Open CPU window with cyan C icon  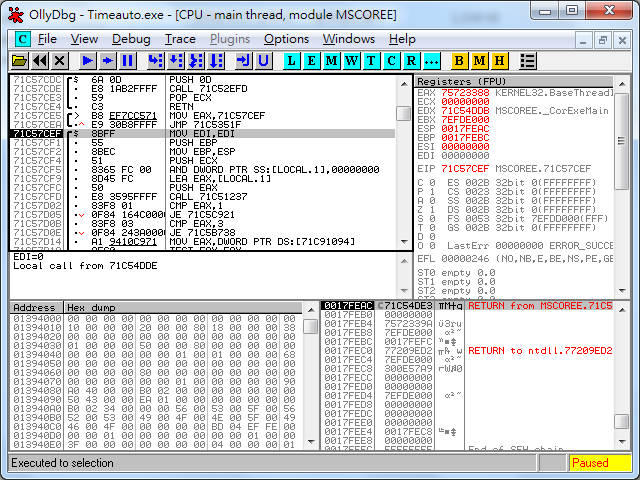click(x=391, y=61)
